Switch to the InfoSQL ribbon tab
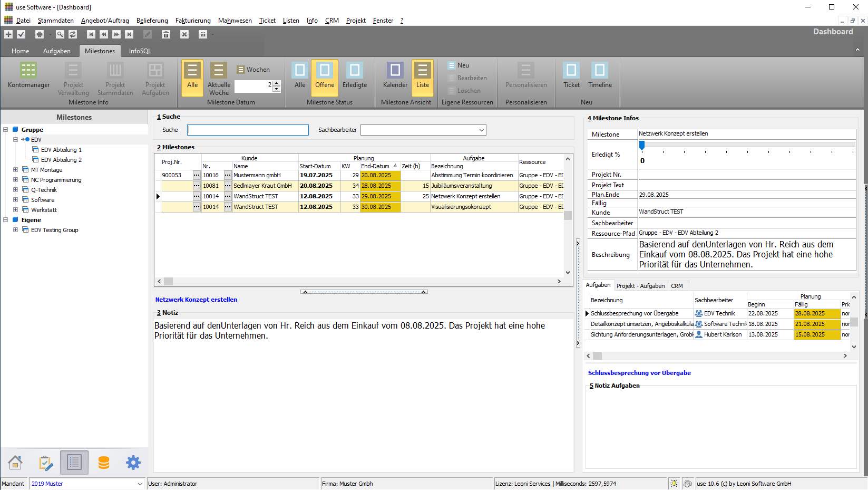Image resolution: width=868 pixels, height=490 pixels. click(140, 51)
